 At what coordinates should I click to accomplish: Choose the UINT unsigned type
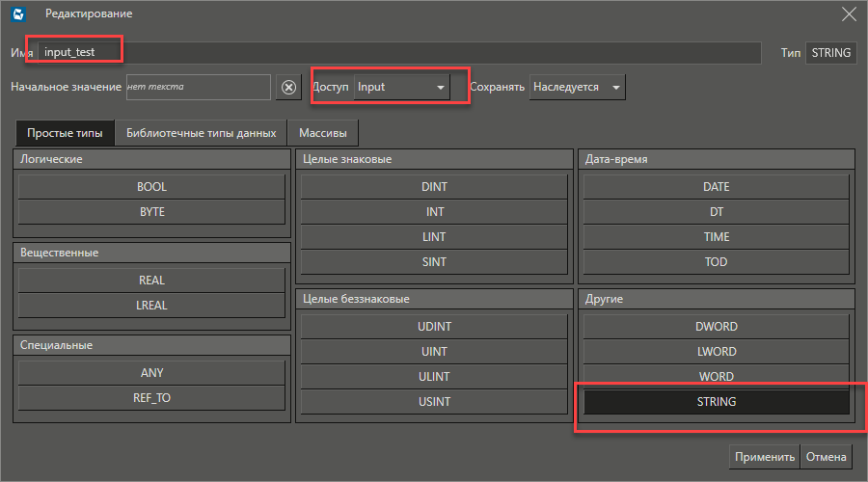click(434, 352)
